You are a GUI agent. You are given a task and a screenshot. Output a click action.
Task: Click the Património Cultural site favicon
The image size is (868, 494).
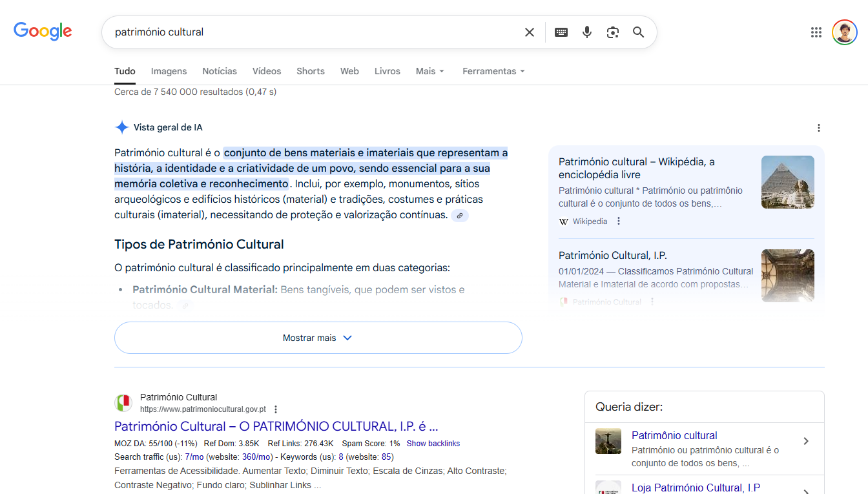click(x=123, y=403)
